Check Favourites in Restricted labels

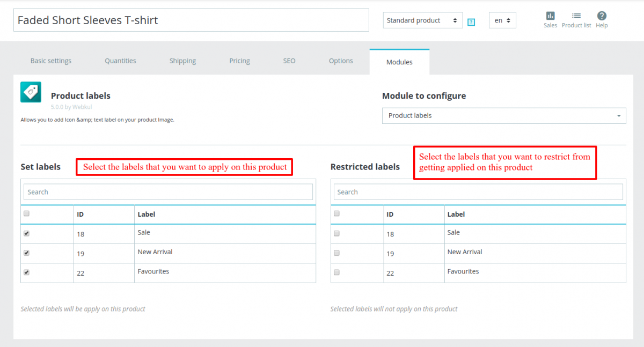point(336,272)
